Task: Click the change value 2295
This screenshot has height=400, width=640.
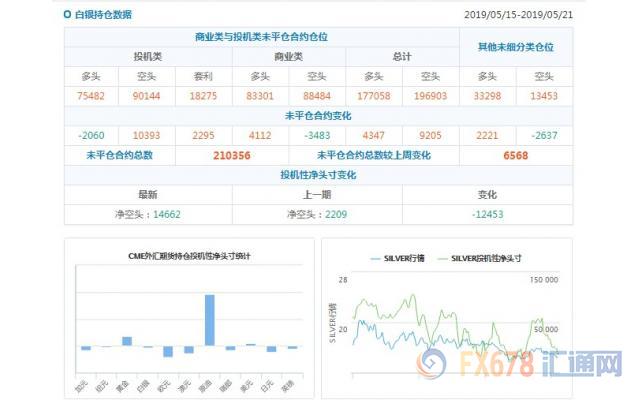Action: [x=203, y=136]
